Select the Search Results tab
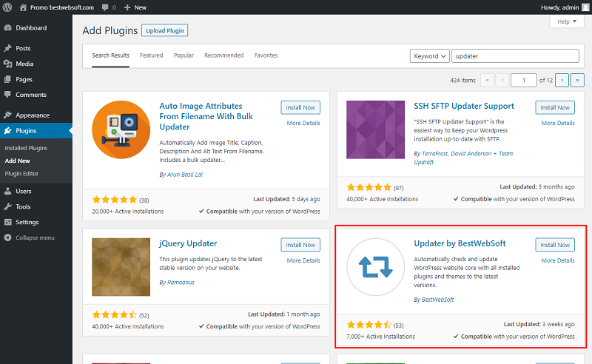592x364 pixels. click(x=110, y=55)
